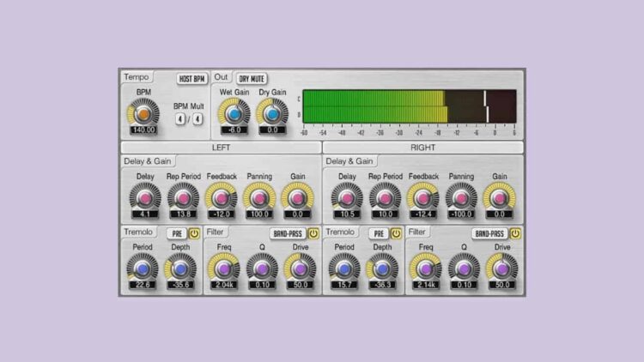The width and height of the screenshot is (644, 362).
Task: Click the Right channel Panning knob
Action: [x=461, y=198]
